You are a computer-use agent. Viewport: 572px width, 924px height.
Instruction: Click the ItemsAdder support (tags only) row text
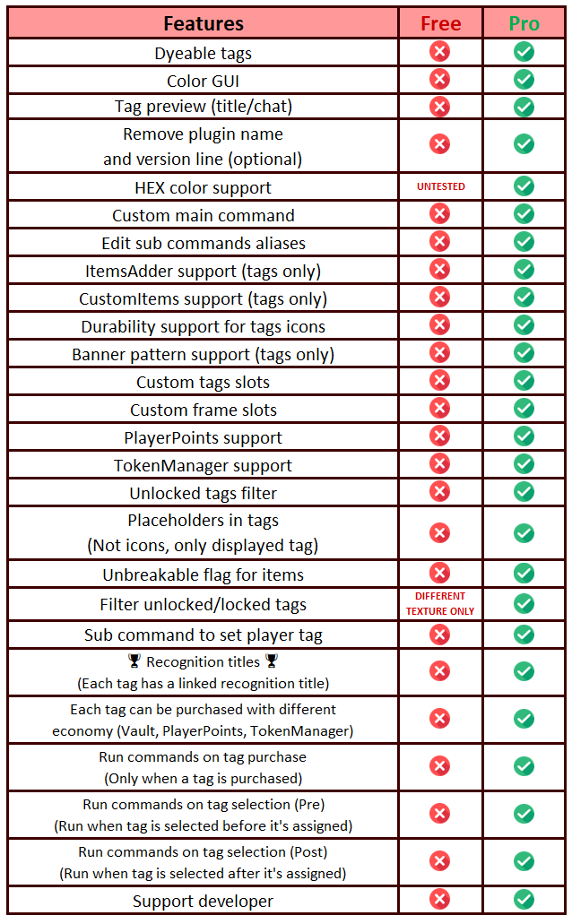[204, 271]
